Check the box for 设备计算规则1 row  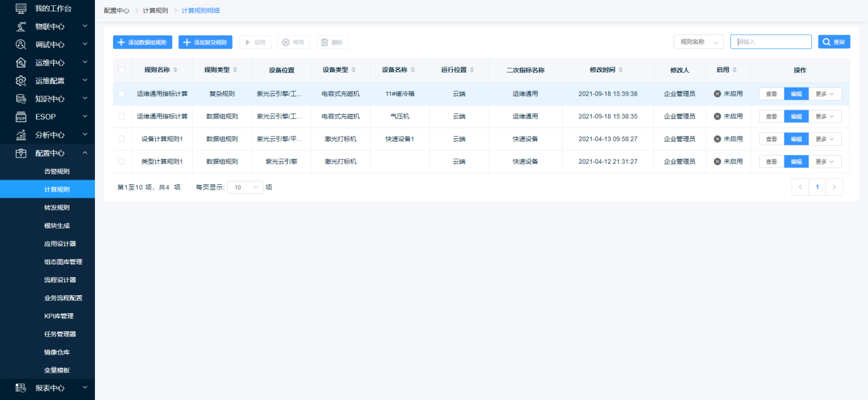122,139
